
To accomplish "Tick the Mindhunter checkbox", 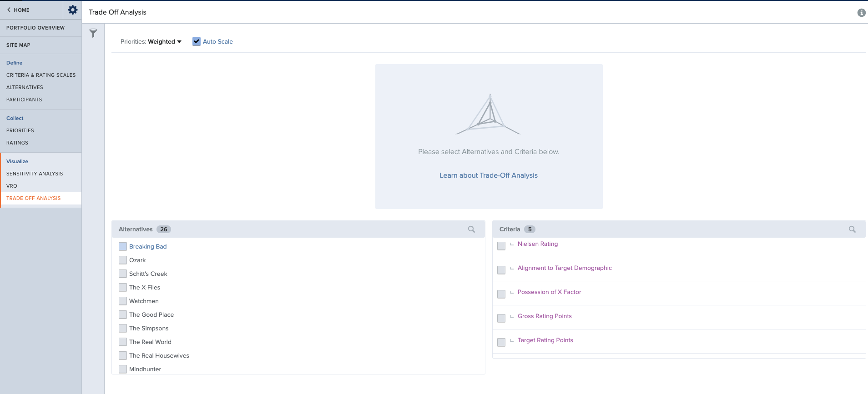I will (x=123, y=369).
